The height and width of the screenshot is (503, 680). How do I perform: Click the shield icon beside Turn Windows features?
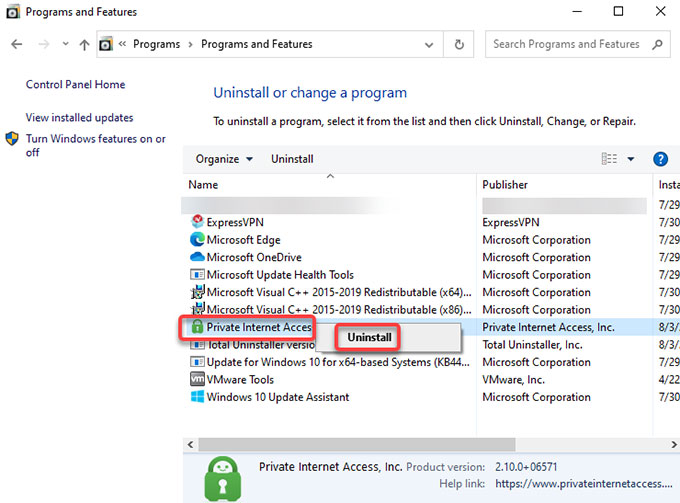coord(12,138)
